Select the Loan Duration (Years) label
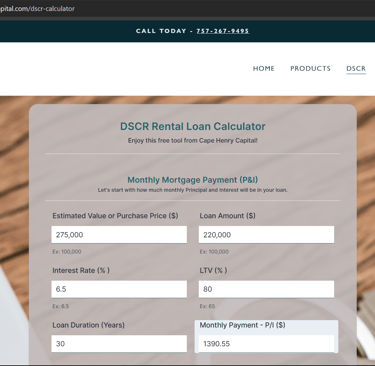The width and height of the screenshot is (375, 366). coord(88,325)
